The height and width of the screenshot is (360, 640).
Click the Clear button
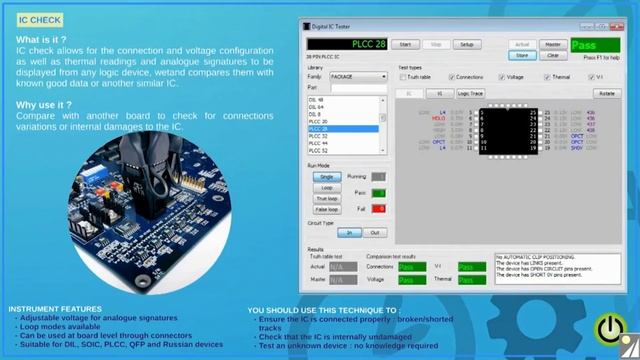click(553, 55)
